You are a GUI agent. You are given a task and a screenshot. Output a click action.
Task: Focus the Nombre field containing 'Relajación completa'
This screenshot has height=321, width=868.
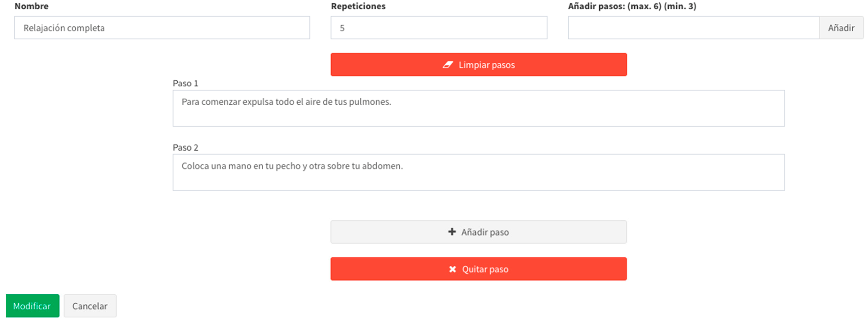[162, 28]
